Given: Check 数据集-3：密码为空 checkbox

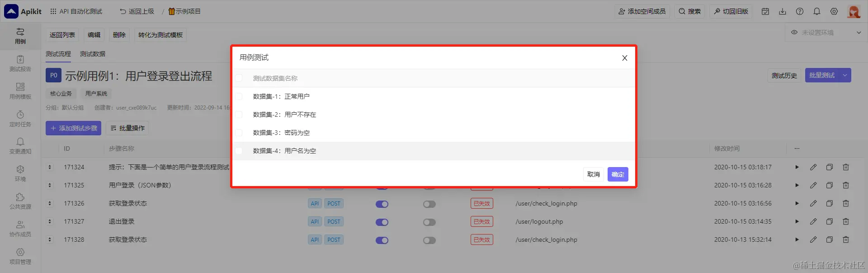Looking at the screenshot, I should pos(239,133).
